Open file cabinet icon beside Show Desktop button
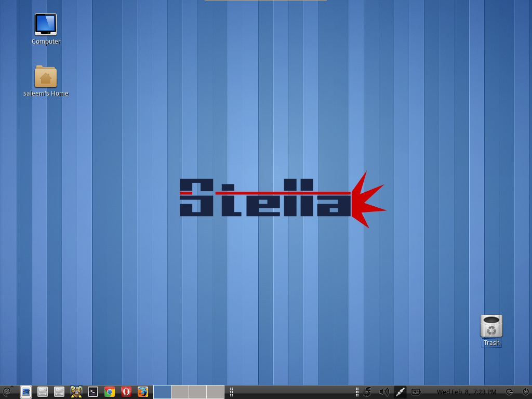Image resolution: width=532 pixels, height=399 pixels. coord(43,392)
